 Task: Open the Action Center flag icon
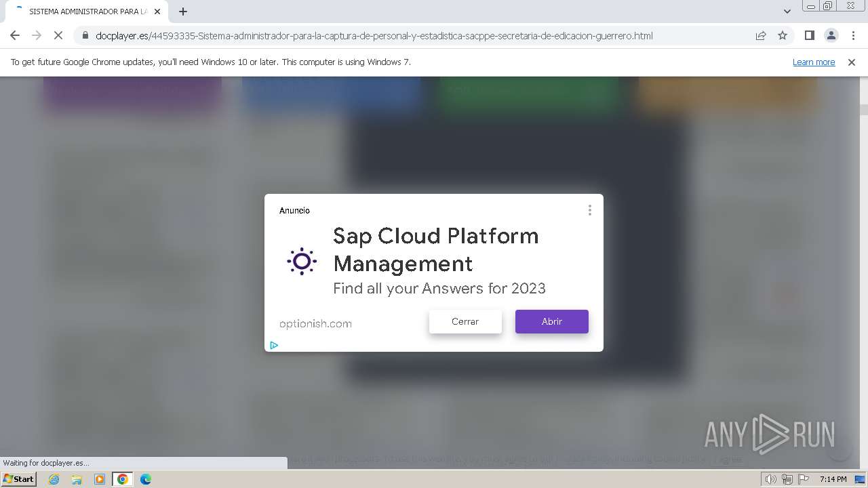pos(804,479)
